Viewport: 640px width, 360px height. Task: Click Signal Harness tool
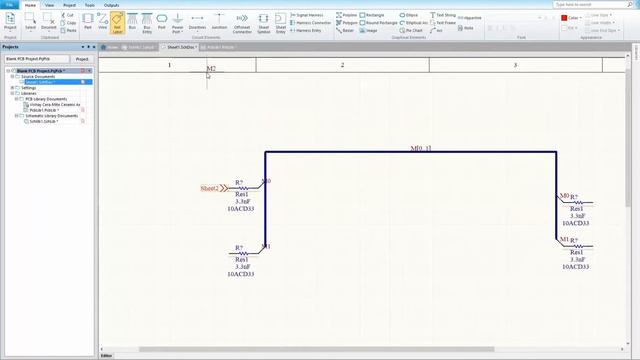307,15
